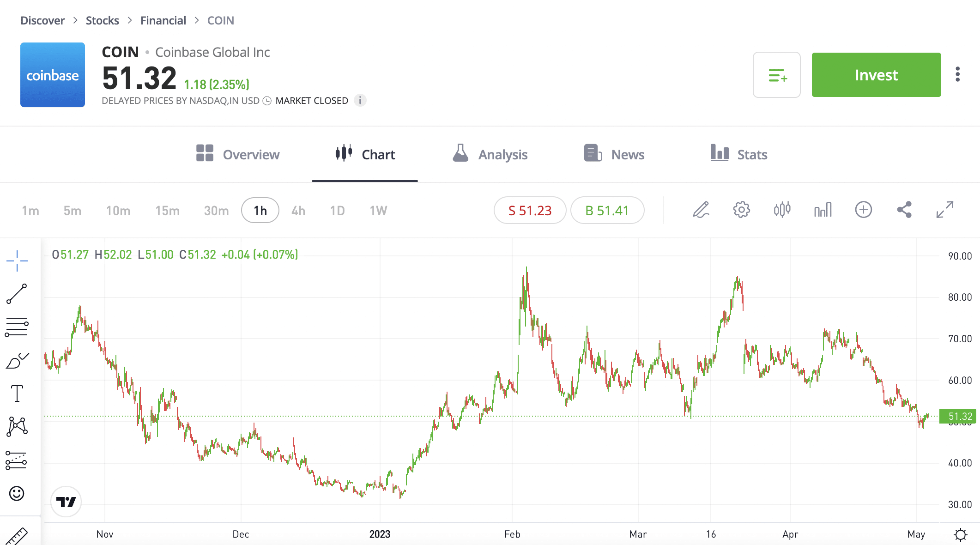Screen dimensions: 980x545
Task: Switch to the Stats tab
Action: tap(739, 154)
